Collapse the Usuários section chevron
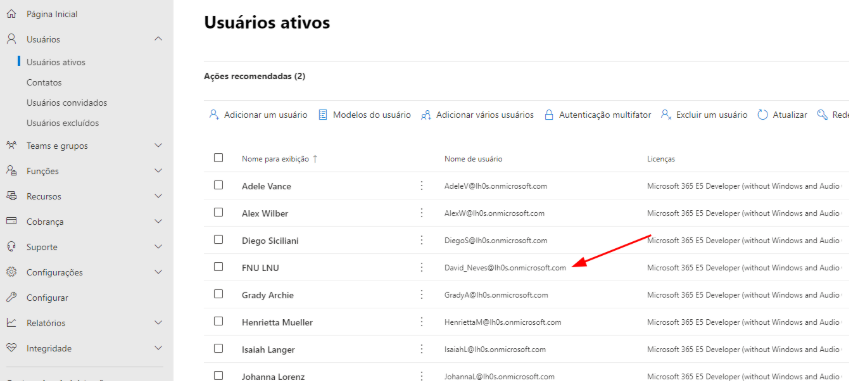The height and width of the screenshot is (381, 849). click(158, 39)
